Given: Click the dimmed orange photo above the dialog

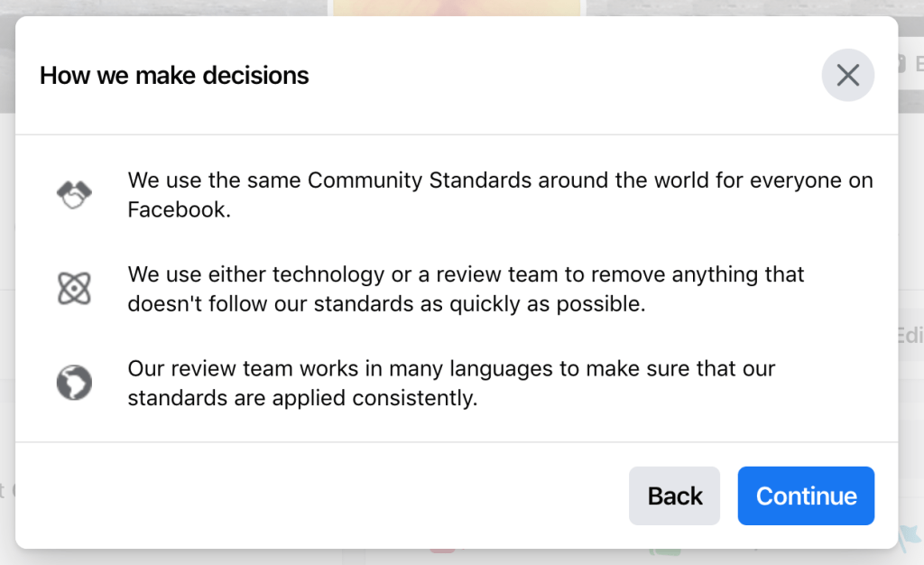Looking at the screenshot, I should pos(457,7).
